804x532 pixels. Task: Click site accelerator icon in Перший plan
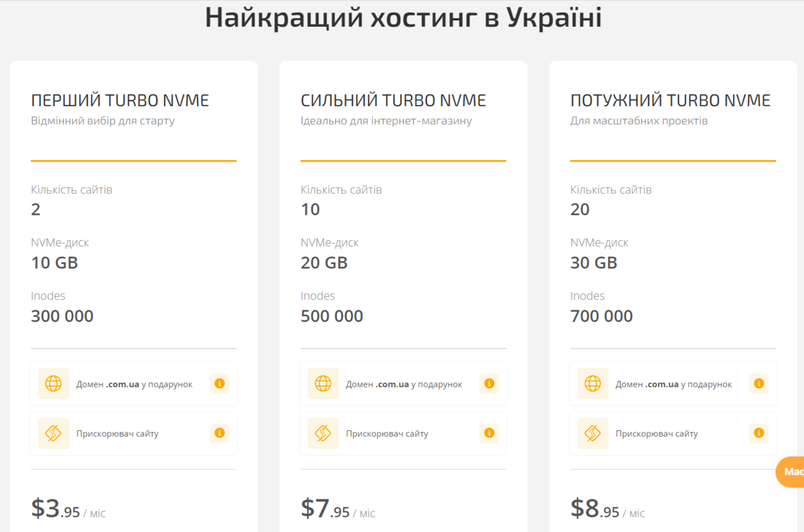54,434
